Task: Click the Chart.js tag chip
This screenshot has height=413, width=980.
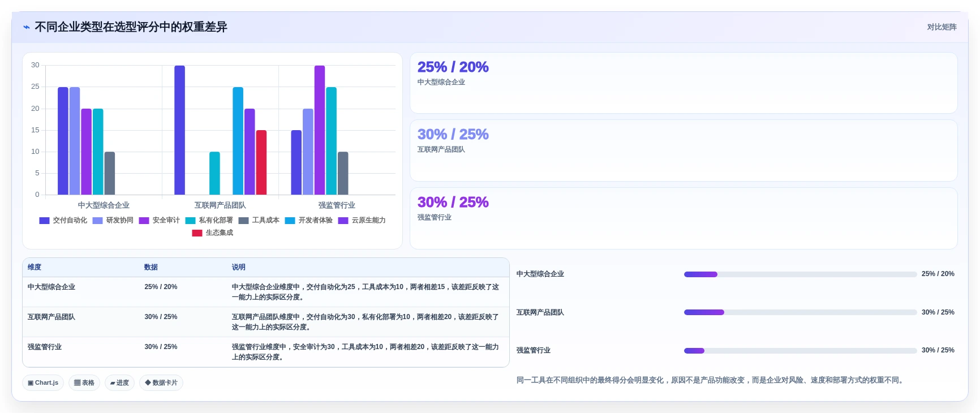Action: tap(43, 383)
